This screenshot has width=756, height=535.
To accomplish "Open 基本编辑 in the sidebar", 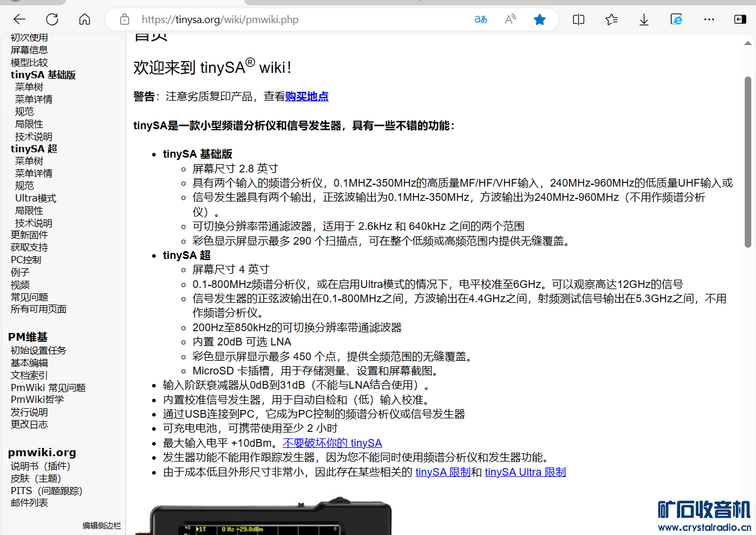I will click(x=29, y=363).
